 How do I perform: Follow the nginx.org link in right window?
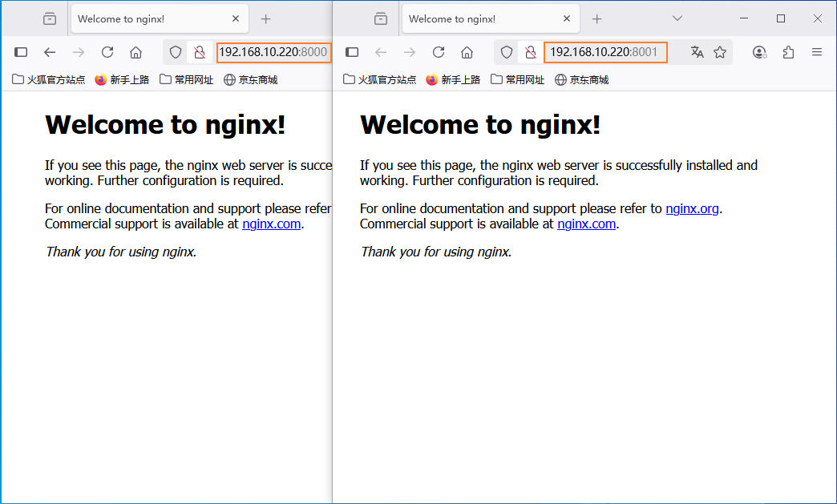pos(693,208)
